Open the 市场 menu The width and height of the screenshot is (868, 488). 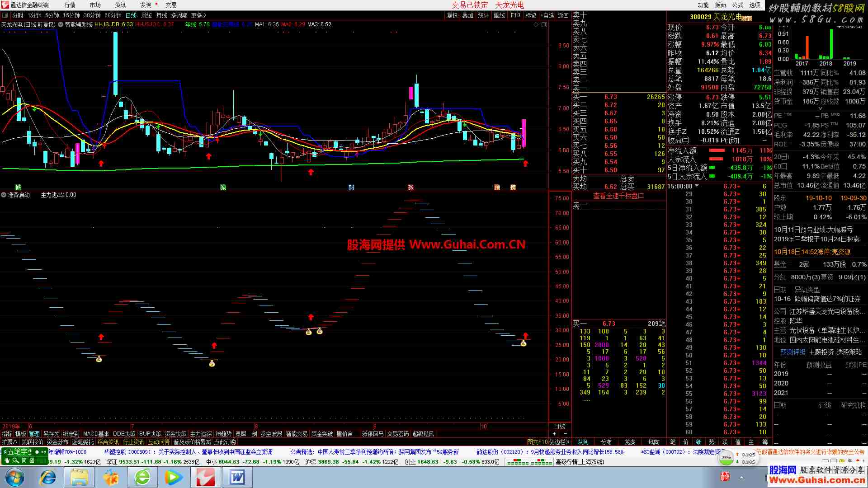[x=95, y=5]
